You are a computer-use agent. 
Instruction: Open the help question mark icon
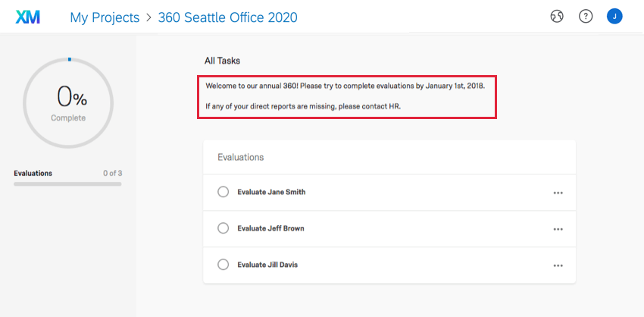[586, 17]
